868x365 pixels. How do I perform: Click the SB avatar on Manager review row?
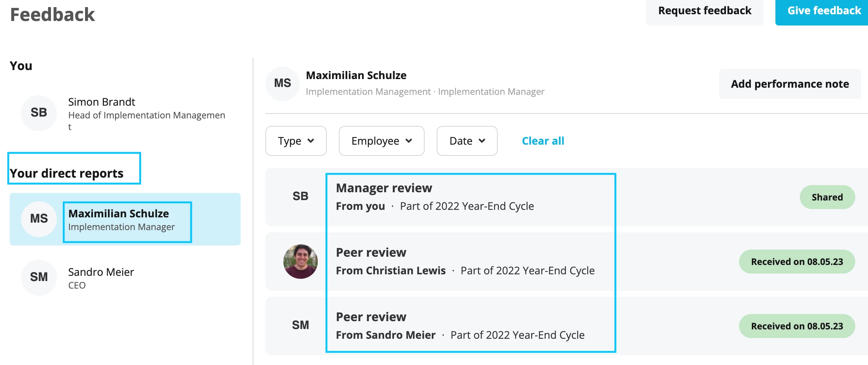point(301,196)
